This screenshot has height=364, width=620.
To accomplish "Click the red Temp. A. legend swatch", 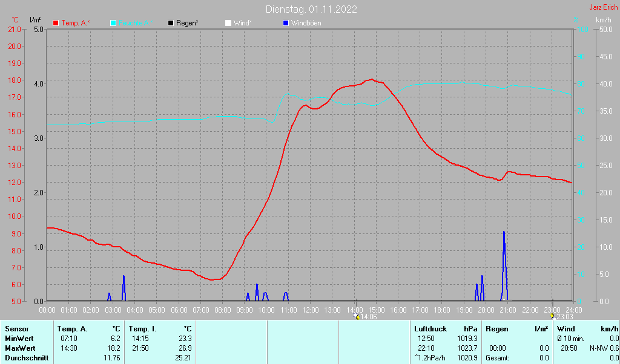I will [56, 24].
